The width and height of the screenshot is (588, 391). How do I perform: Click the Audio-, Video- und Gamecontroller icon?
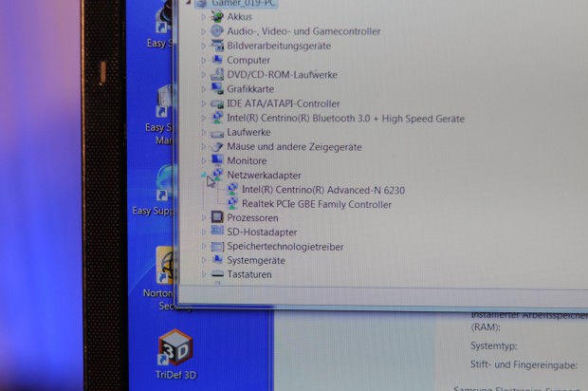pyautogui.click(x=217, y=30)
